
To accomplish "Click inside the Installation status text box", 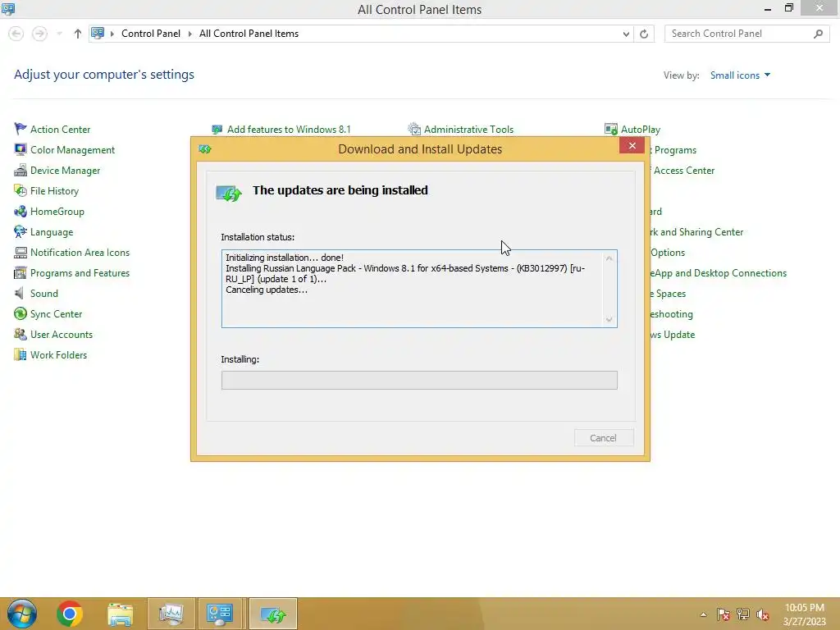I will 419,289.
